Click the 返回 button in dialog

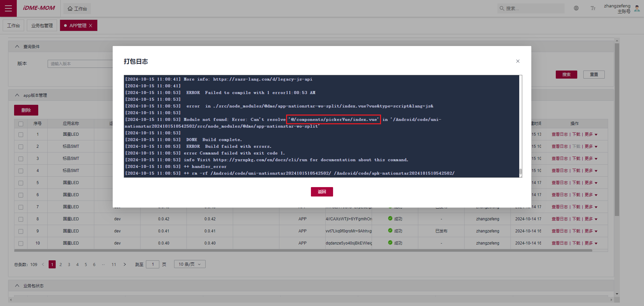(322, 192)
